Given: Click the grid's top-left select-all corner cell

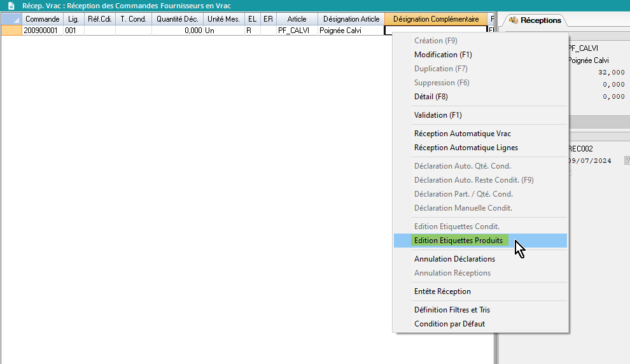Looking at the screenshot, I should [x=11, y=19].
